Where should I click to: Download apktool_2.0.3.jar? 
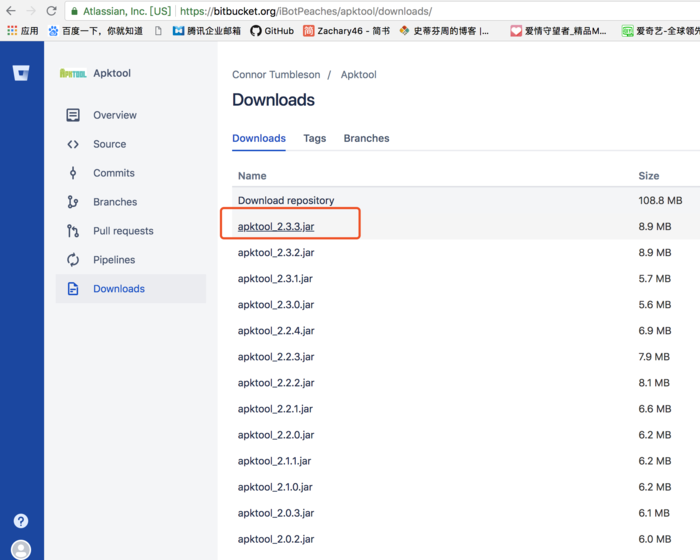[x=276, y=513]
